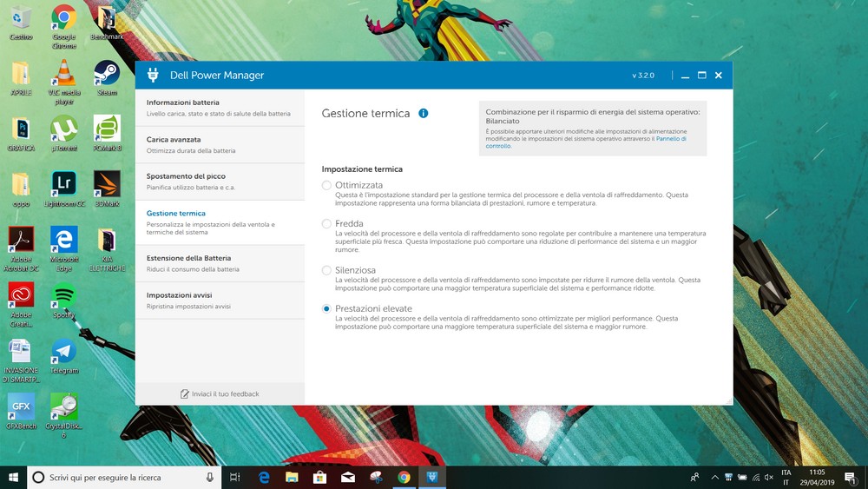Open Chrome from the taskbar
Image resolution: width=868 pixels, height=489 pixels.
(404, 477)
